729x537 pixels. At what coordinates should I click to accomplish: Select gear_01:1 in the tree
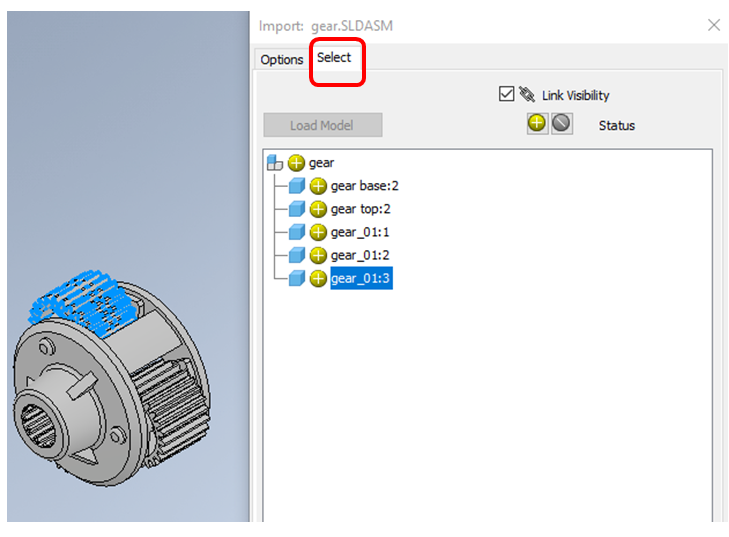click(360, 232)
